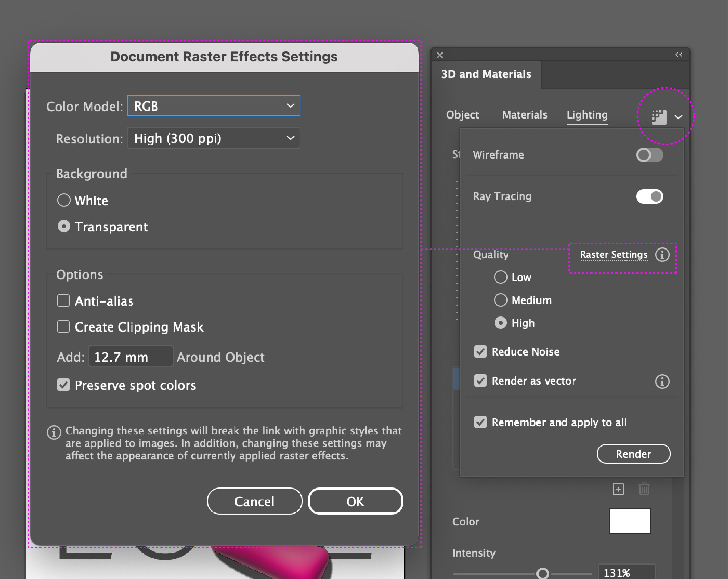Open the Resolution dropdown
728x579 pixels.
pos(213,138)
